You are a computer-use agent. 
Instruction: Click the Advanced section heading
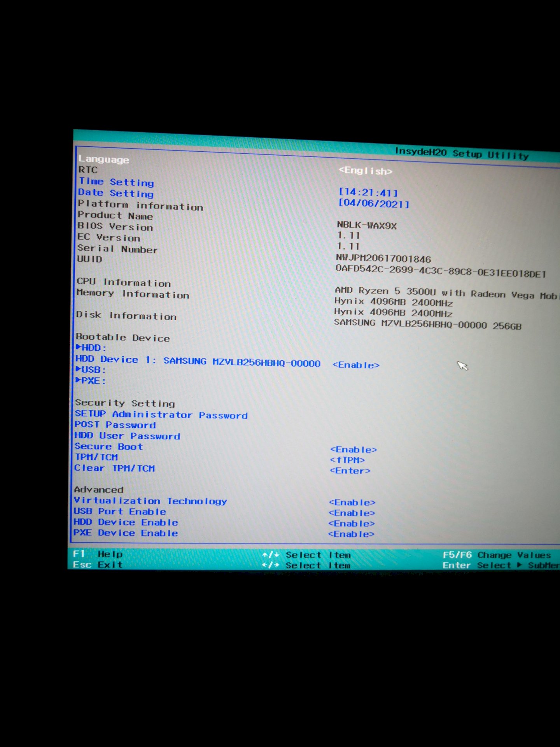[99, 489]
